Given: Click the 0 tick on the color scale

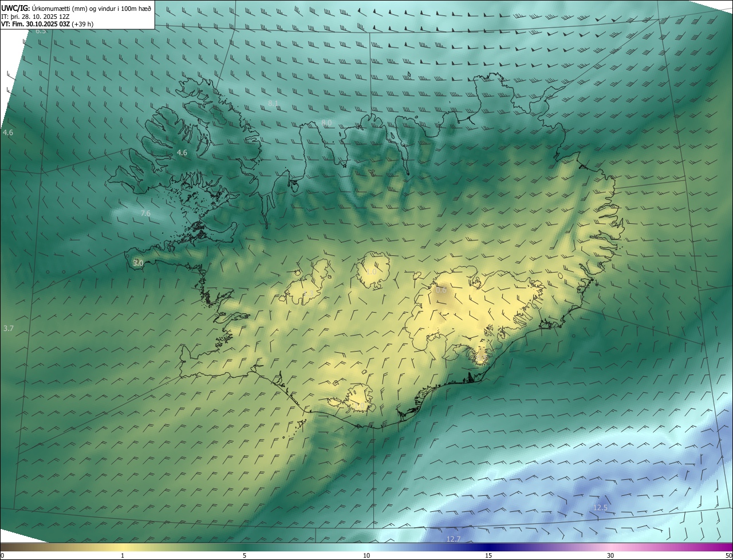Looking at the screenshot, I should (x=2, y=555).
